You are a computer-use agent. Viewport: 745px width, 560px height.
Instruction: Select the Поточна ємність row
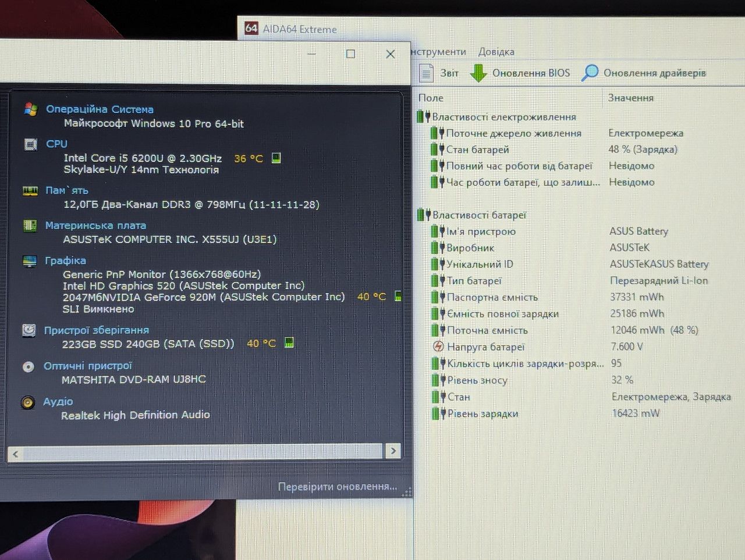581,330
